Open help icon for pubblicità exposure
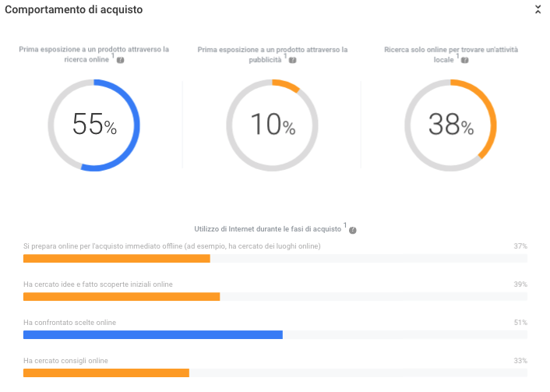The width and height of the screenshot is (550, 392). (x=292, y=60)
